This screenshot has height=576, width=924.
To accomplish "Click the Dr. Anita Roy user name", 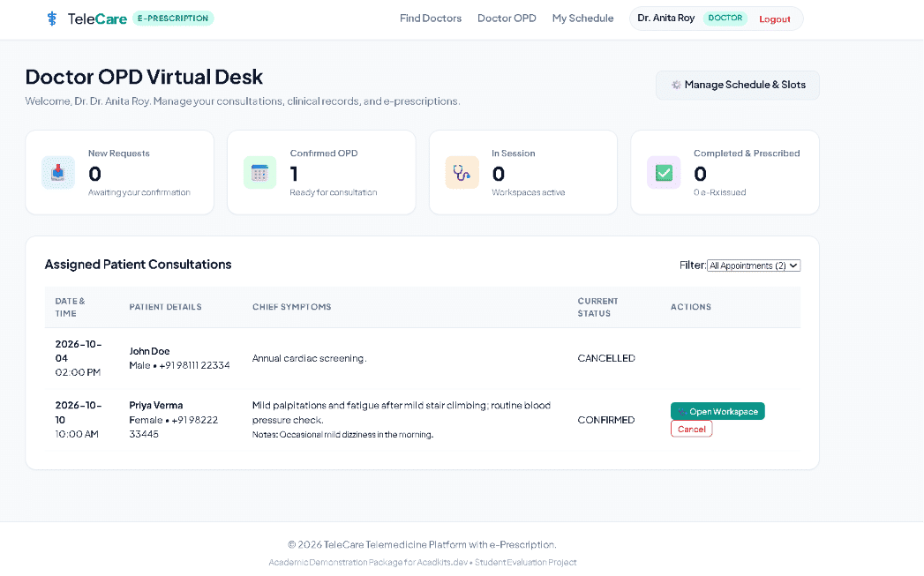I will point(666,19).
